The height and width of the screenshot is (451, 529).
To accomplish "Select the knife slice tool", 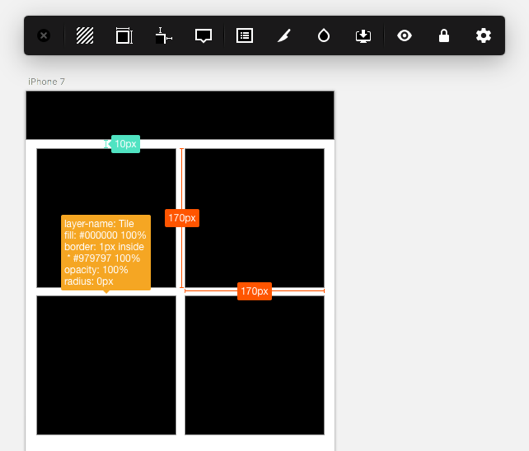I will pyautogui.click(x=284, y=35).
